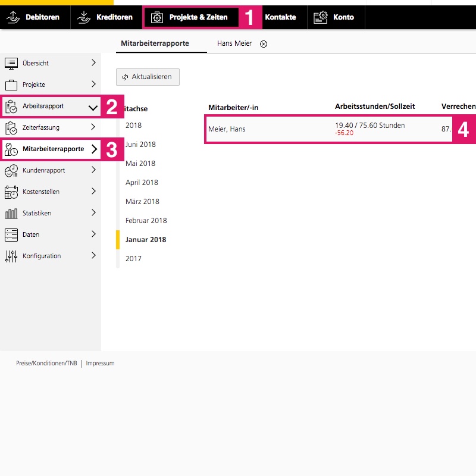Click the Projekte briefcase icon

coord(11,84)
